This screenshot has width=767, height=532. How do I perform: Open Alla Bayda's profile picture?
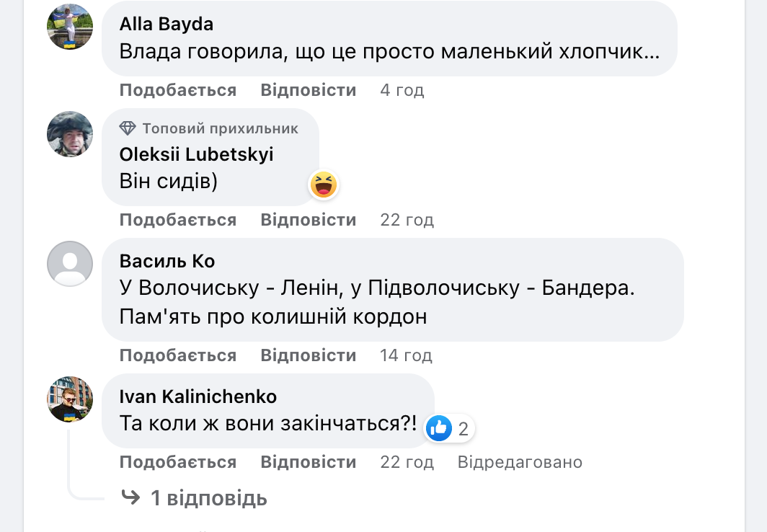pos(70,27)
